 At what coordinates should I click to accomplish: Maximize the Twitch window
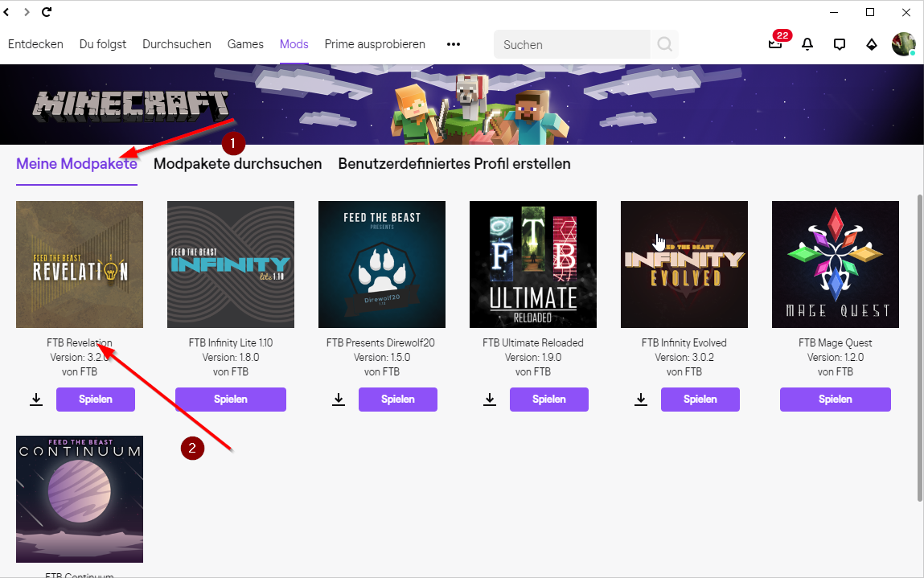pos(870,12)
